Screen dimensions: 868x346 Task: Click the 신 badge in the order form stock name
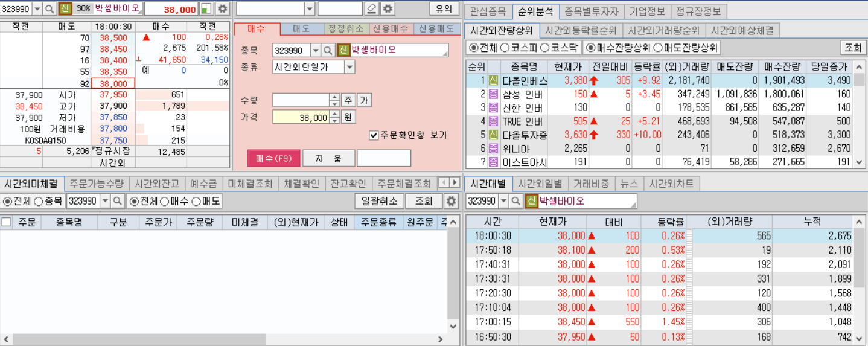click(x=344, y=50)
